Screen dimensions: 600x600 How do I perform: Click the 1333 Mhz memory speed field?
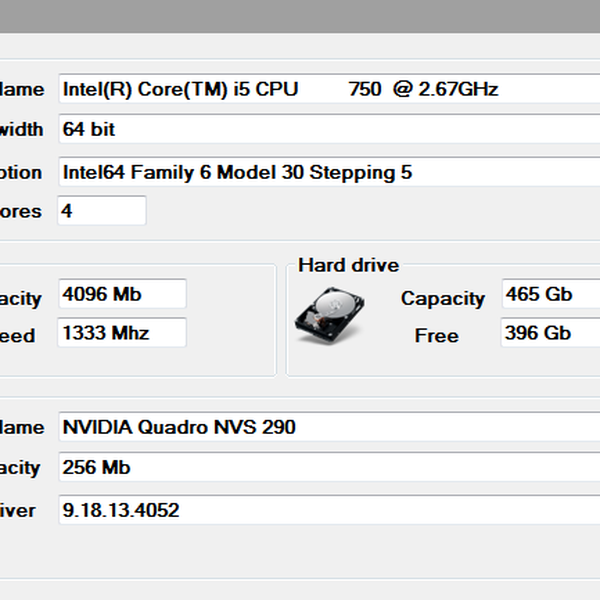pos(122,333)
